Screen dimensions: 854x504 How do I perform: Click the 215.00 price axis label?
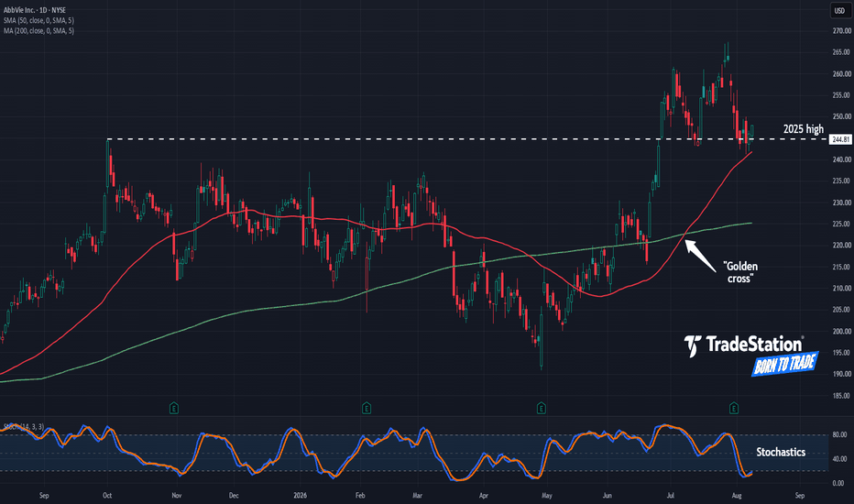click(841, 267)
